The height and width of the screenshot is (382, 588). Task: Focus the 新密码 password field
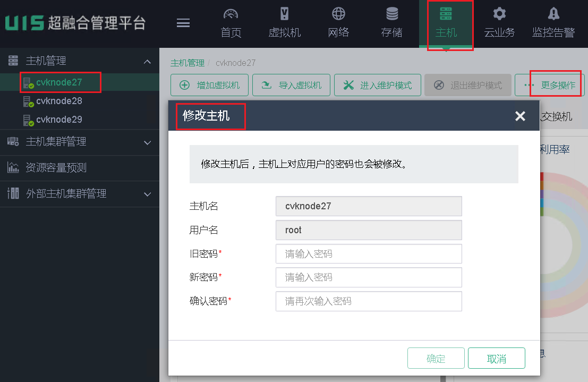point(369,277)
